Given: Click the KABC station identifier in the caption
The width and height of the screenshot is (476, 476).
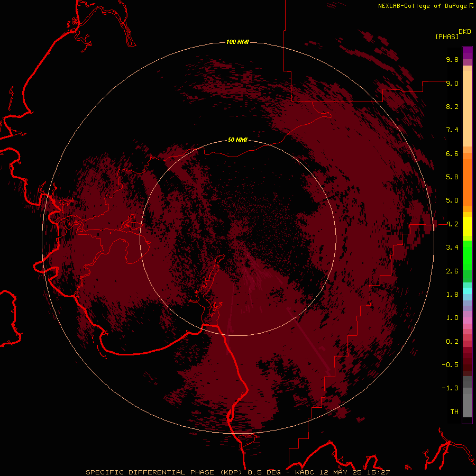Looking at the screenshot, I should [x=305, y=472].
